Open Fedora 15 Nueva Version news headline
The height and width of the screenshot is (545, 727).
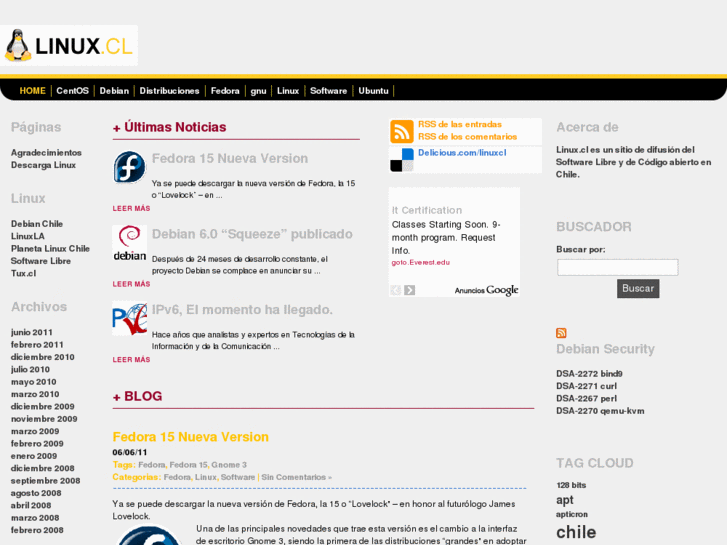230,159
